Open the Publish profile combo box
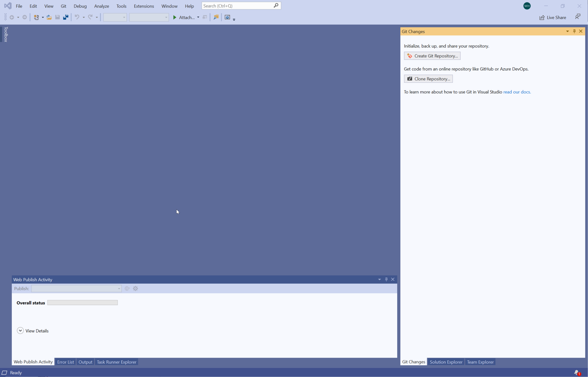The image size is (588, 377). (76, 289)
